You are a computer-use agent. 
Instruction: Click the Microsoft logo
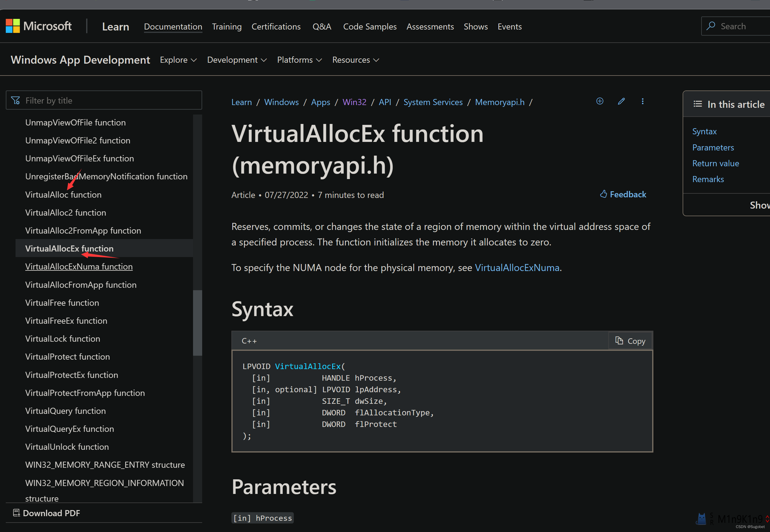click(x=39, y=26)
